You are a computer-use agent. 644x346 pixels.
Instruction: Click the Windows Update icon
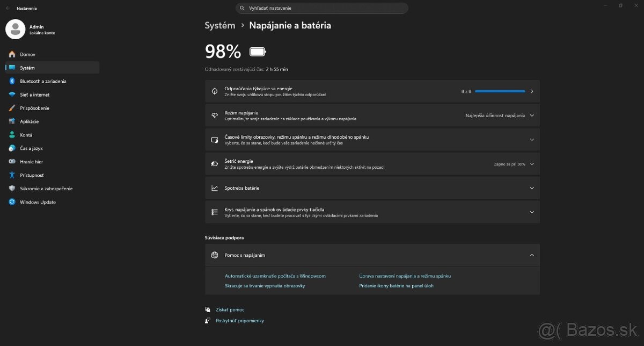pos(12,202)
